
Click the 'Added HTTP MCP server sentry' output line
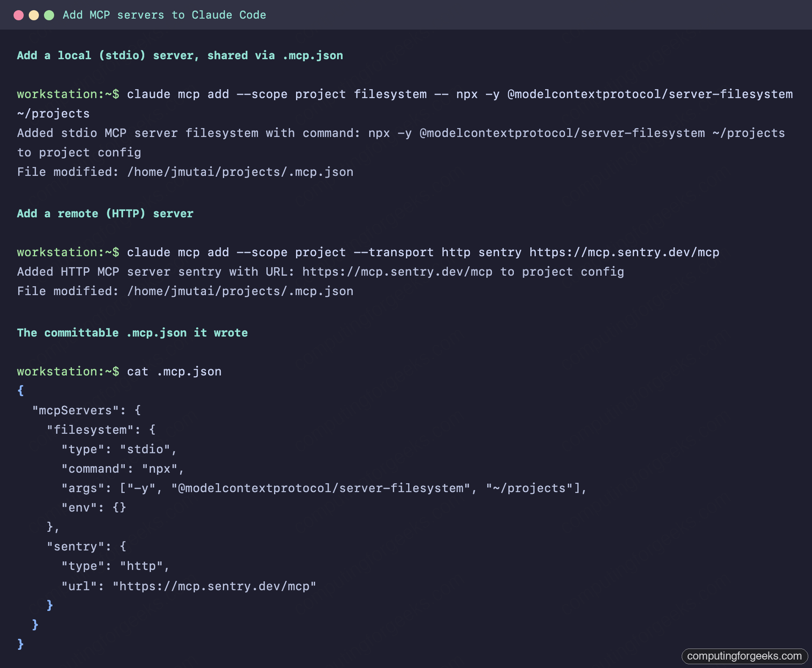321,272
